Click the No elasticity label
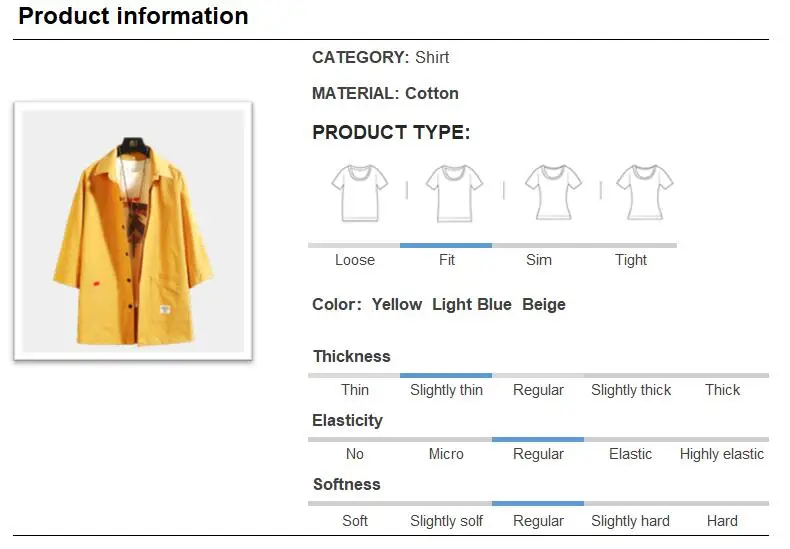The image size is (790, 549). coord(355,454)
